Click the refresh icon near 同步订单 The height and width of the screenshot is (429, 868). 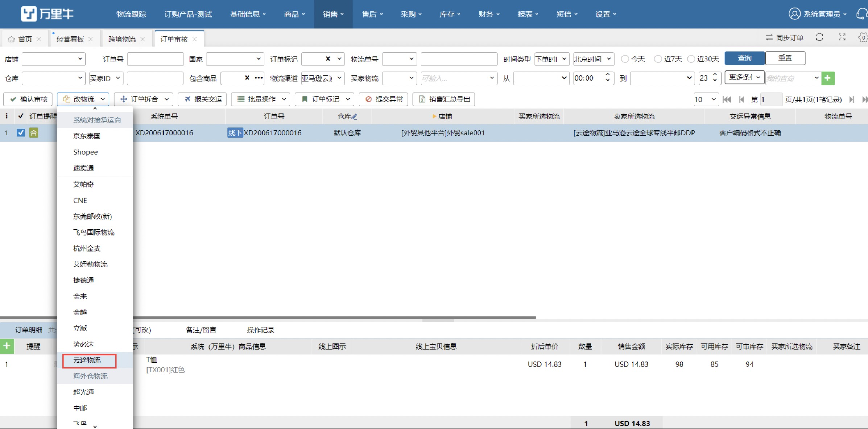tap(819, 37)
